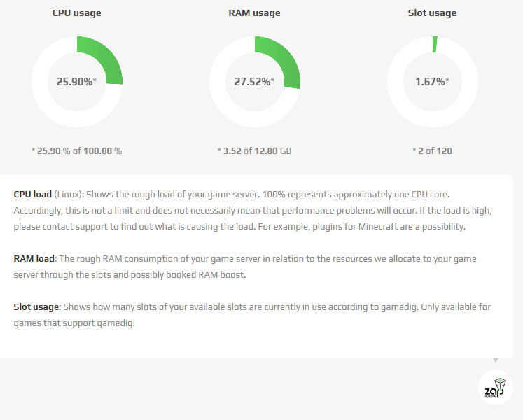
Task: Click the bold 'Slot usage' description label
Action: 36,307
